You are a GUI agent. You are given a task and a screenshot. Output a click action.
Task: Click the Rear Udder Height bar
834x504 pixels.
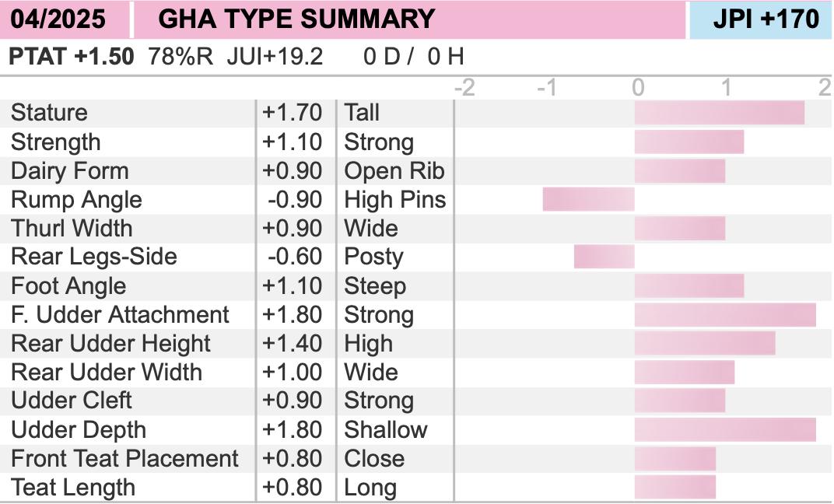705,344
